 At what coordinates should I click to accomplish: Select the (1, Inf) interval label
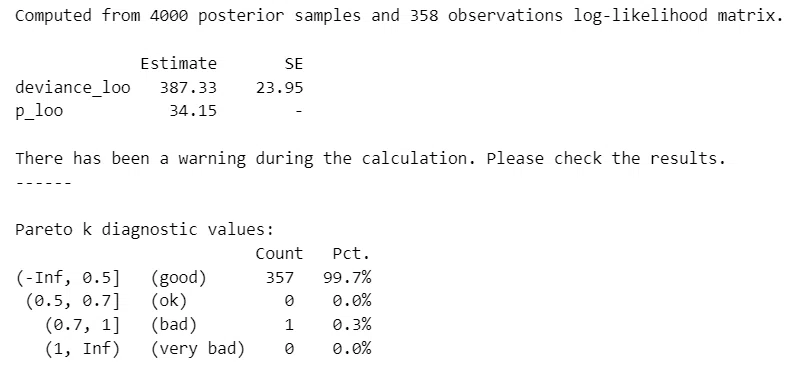pyautogui.click(x=82, y=349)
